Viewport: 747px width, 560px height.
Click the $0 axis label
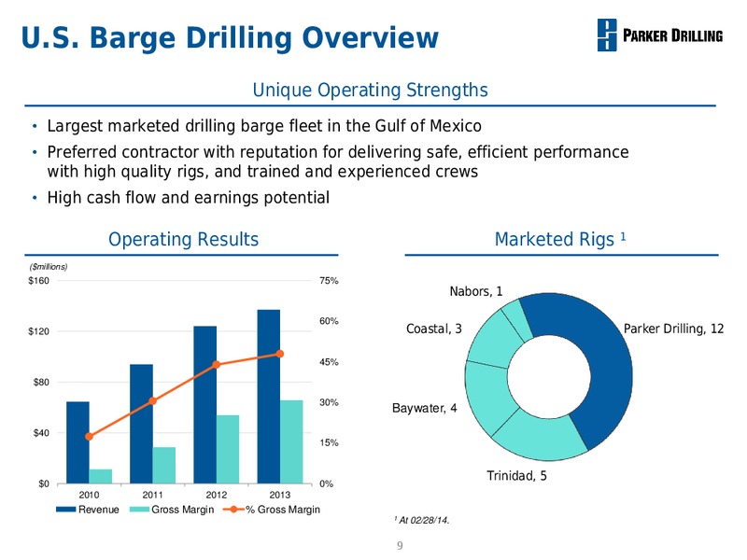point(44,483)
